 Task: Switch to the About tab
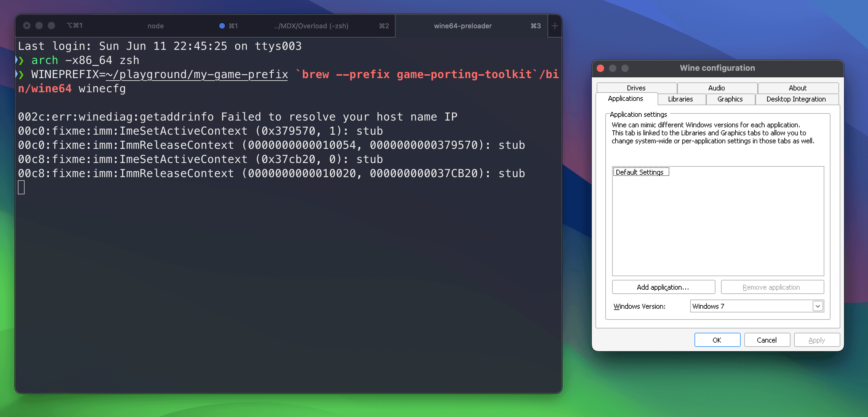point(797,88)
